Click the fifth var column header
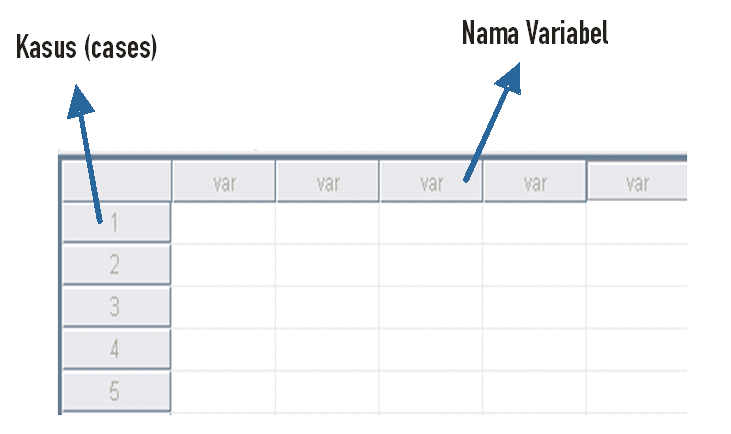Viewport: 731px width, 434px height. click(637, 182)
